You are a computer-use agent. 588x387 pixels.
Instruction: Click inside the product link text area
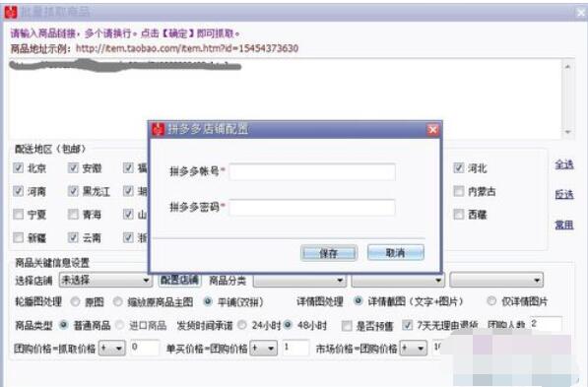(x=285, y=98)
